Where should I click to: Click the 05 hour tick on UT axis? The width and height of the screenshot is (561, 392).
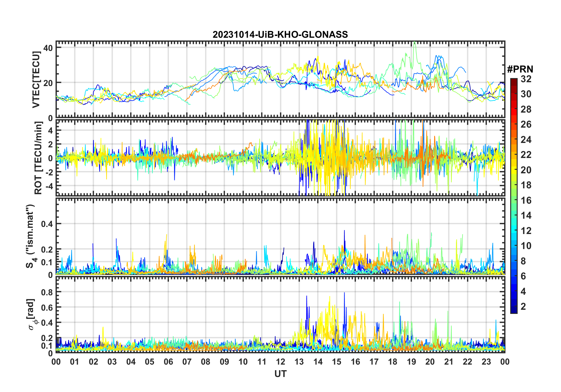tap(150, 362)
